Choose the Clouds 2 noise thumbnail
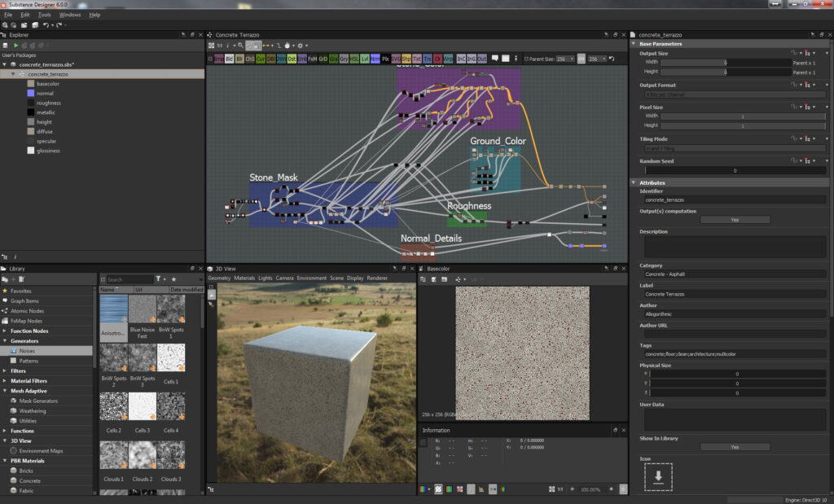The width and height of the screenshot is (834, 504). 142,455
